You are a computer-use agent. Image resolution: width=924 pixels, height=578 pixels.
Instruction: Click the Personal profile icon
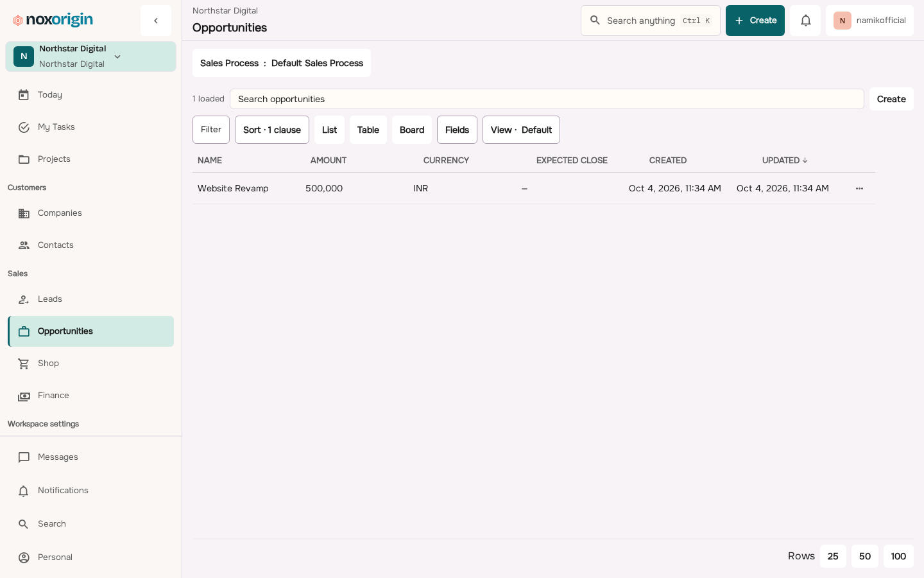[x=24, y=557]
